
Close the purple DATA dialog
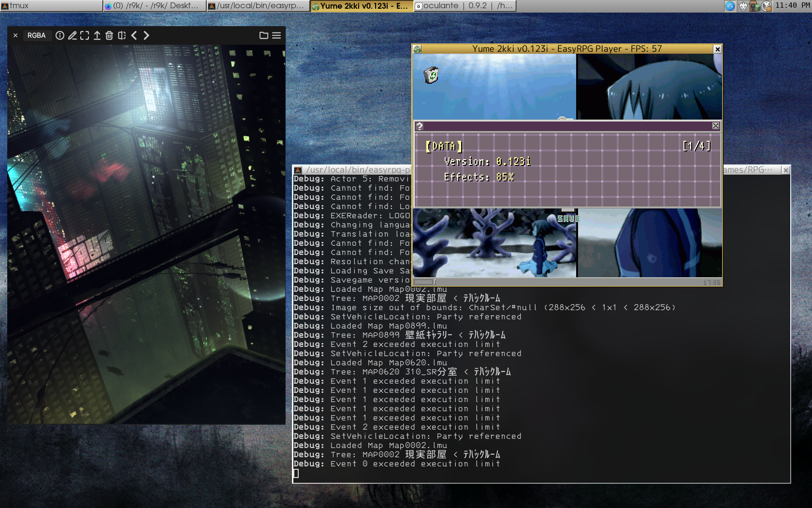(x=716, y=126)
